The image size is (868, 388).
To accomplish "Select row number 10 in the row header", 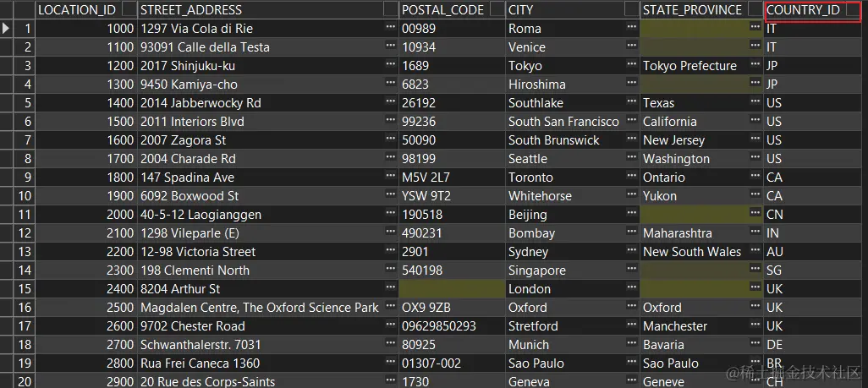I will [25, 196].
